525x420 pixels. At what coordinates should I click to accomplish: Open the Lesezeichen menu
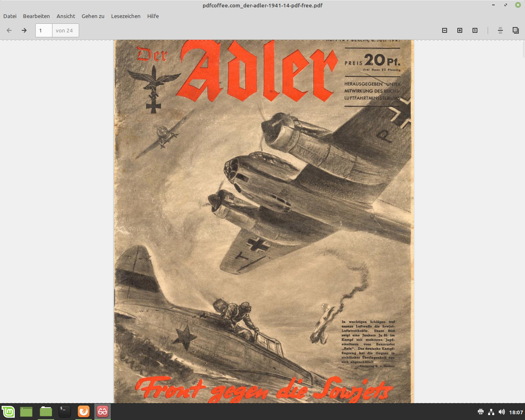(x=126, y=16)
